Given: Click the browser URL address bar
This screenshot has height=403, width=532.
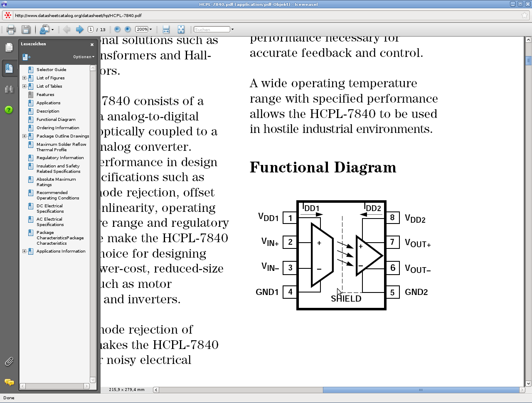Looking at the screenshot, I should pyautogui.click(x=266, y=15).
